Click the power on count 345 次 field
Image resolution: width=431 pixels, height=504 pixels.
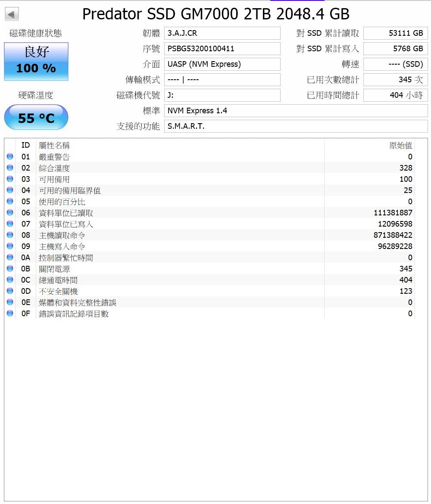pyautogui.click(x=396, y=79)
